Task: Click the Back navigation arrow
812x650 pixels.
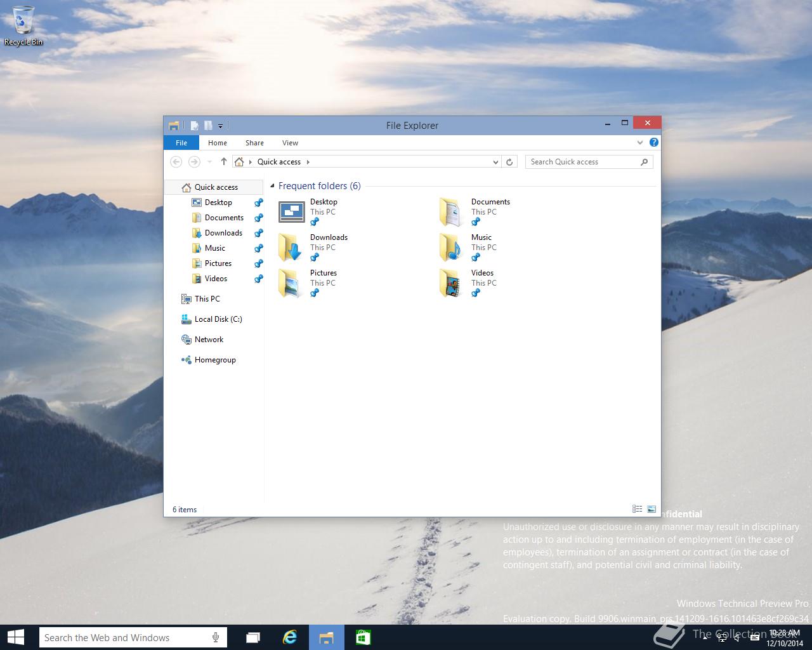Action: coord(176,162)
